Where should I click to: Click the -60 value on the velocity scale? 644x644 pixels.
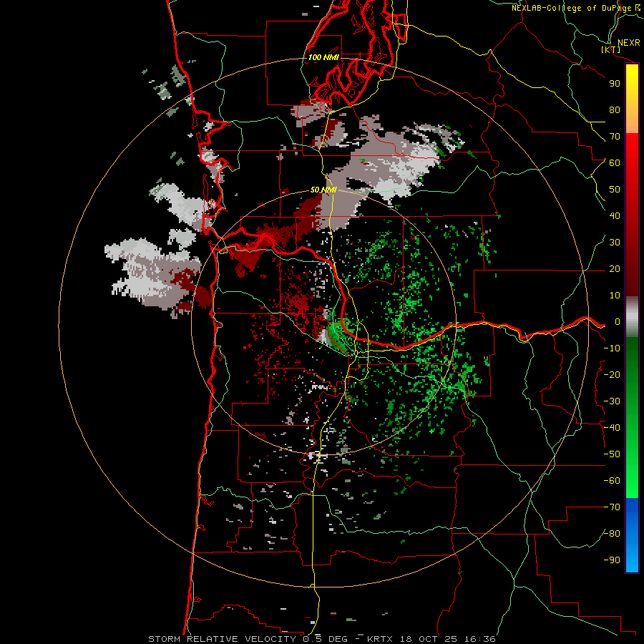pos(612,481)
